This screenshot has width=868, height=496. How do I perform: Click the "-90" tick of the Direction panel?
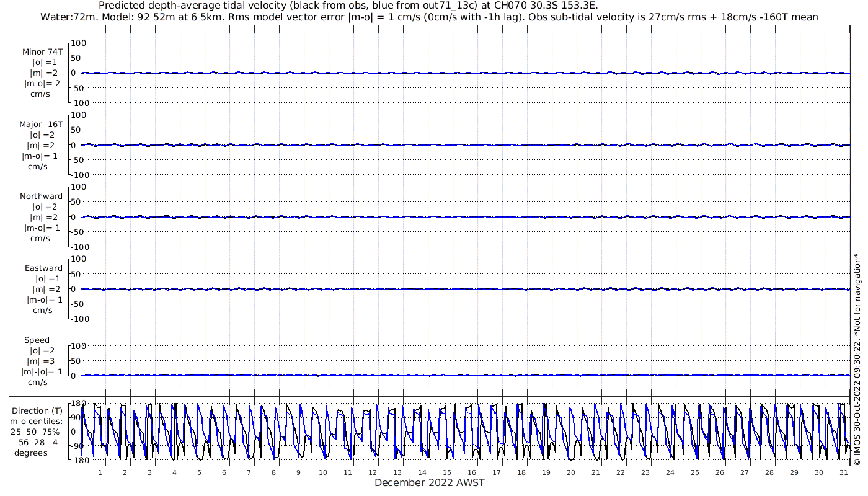pos(79,446)
